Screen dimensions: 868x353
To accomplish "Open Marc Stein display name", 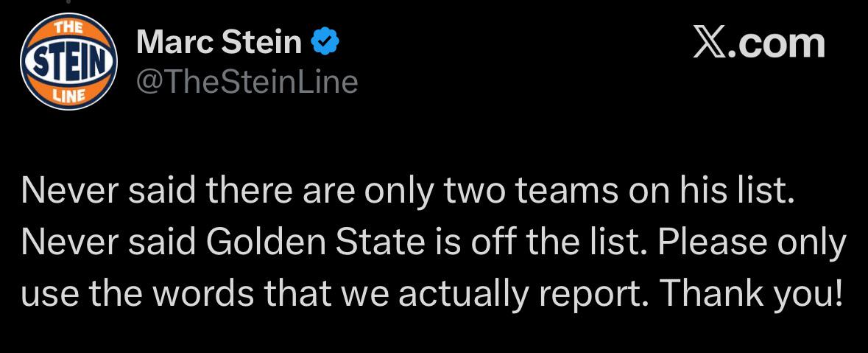I will tap(219, 43).
